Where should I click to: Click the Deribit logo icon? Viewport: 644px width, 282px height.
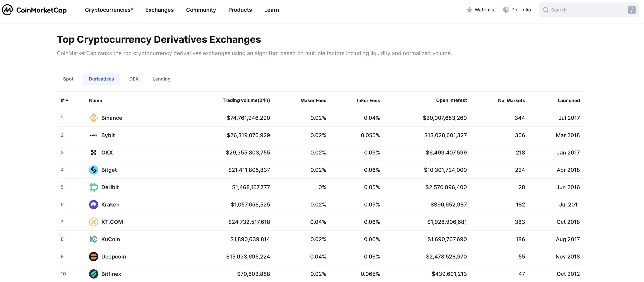click(93, 187)
